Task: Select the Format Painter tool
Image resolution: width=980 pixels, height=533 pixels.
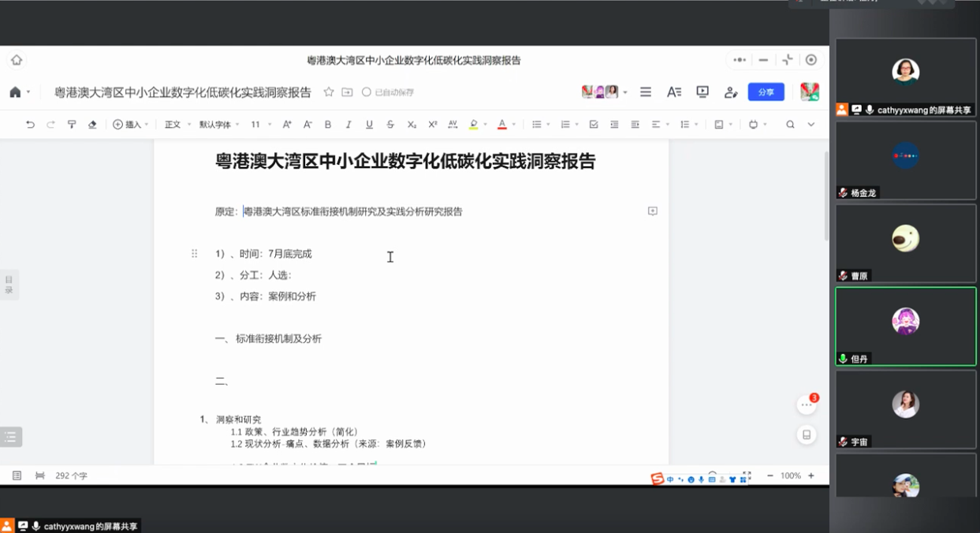Action: click(x=72, y=125)
